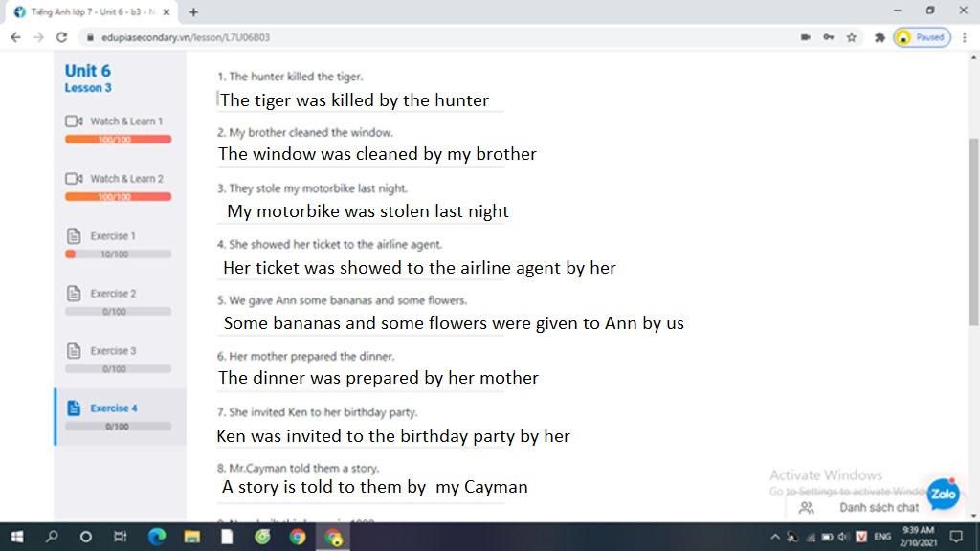Open Exercise 4 in the sidebar
The height and width of the screenshot is (551, 980).
(x=113, y=408)
